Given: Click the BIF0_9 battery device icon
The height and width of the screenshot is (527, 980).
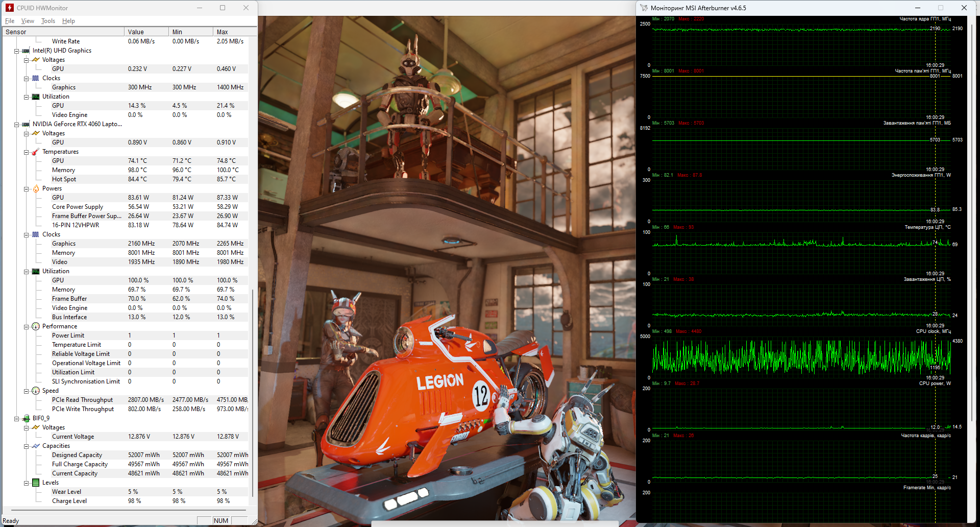Looking at the screenshot, I should (x=26, y=418).
